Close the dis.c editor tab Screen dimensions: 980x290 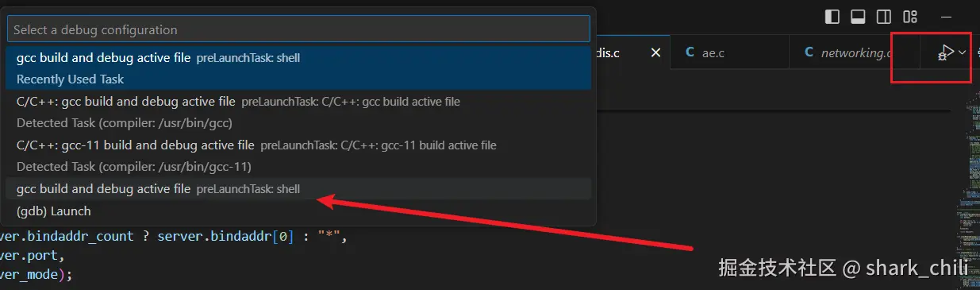coord(655,52)
